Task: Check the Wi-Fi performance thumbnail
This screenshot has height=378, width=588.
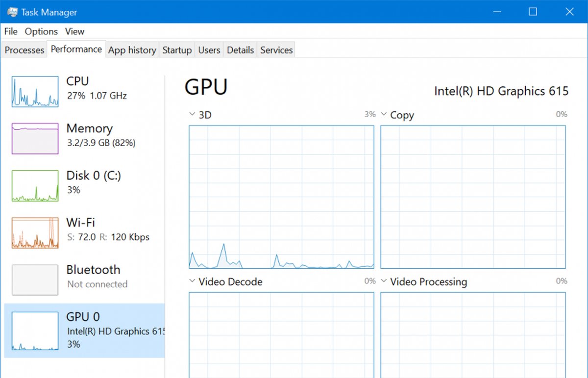Action: coord(34,231)
